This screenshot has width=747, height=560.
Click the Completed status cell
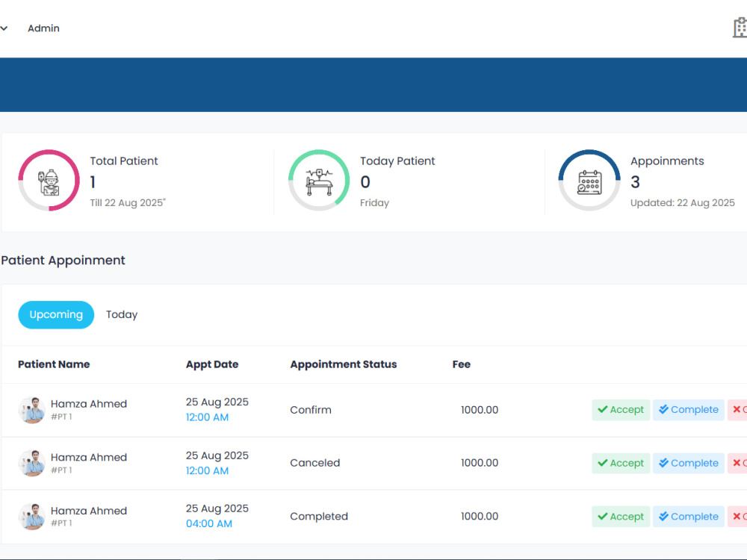point(319,517)
